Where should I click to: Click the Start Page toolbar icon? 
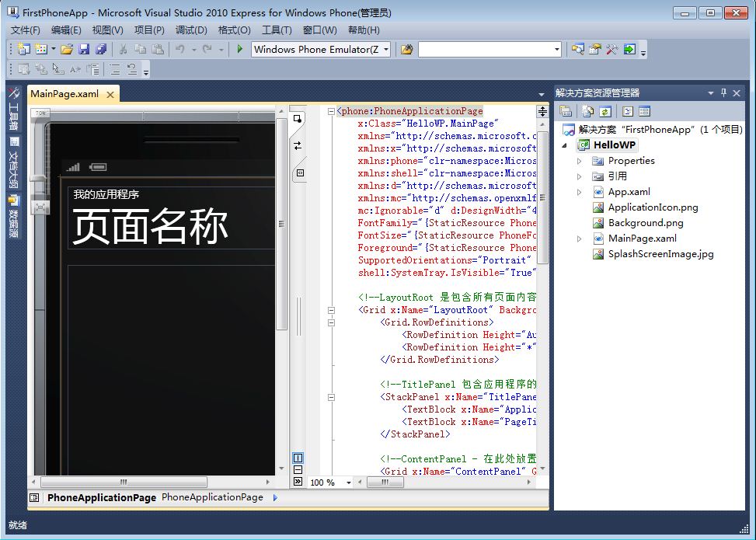point(629,49)
